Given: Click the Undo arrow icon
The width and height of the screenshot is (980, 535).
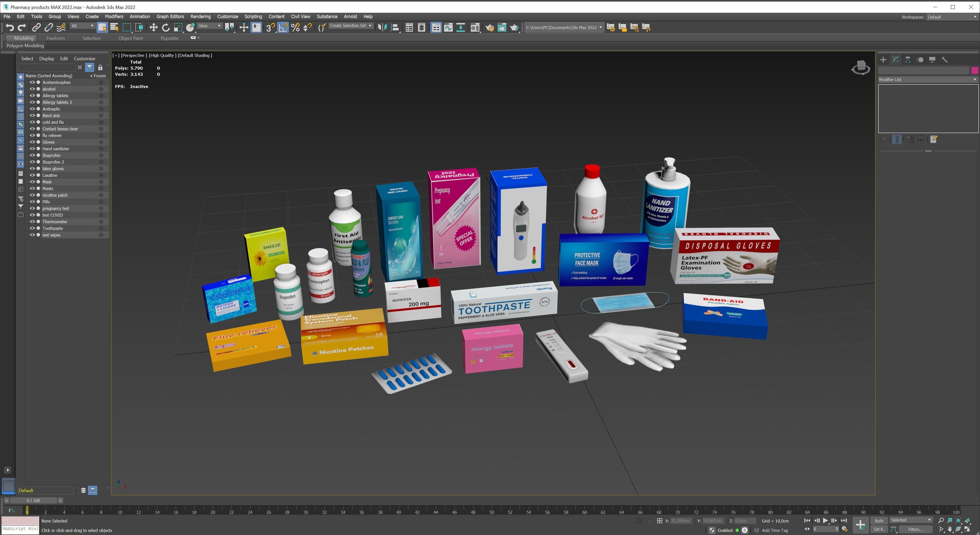Looking at the screenshot, I should [9, 27].
